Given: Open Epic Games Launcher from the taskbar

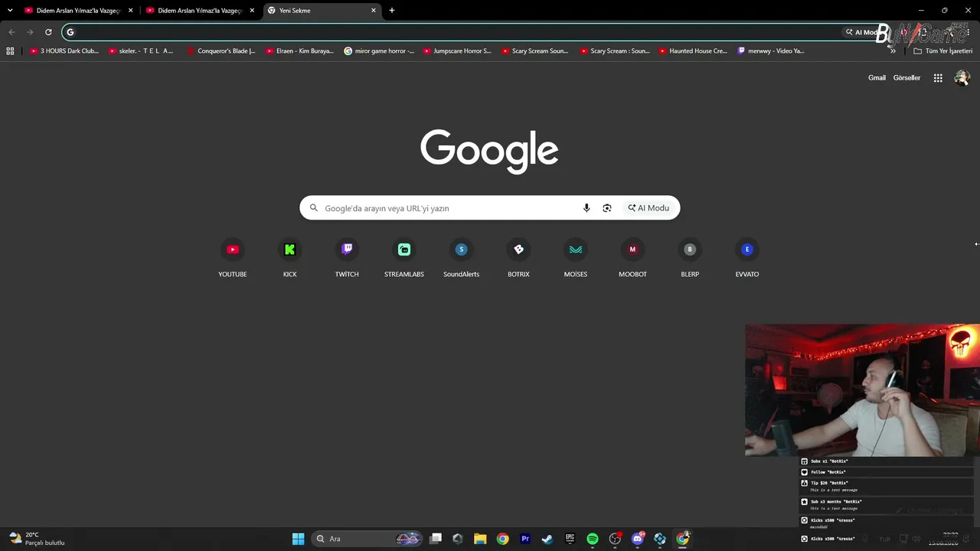Looking at the screenshot, I should tap(570, 539).
